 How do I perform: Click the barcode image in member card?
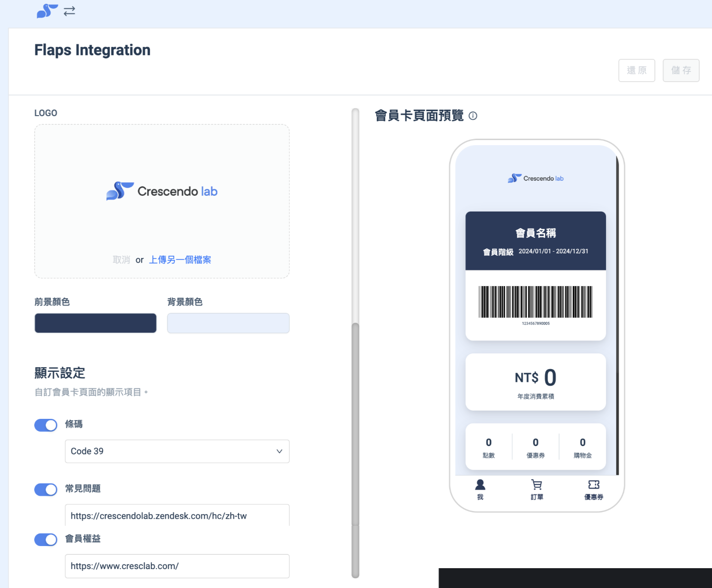(x=535, y=302)
